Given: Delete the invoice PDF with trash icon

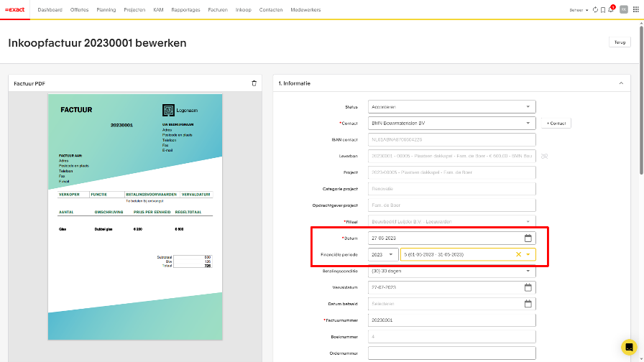Looking at the screenshot, I should point(254,83).
